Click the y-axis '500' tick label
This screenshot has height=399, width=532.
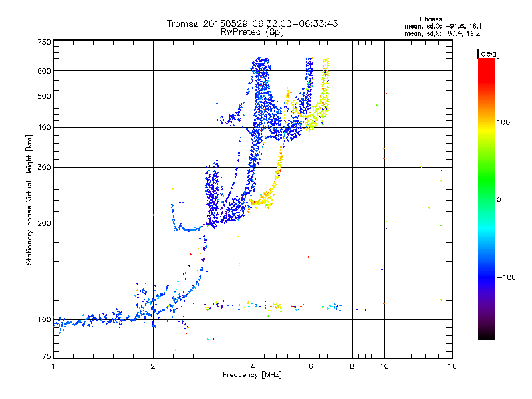[45, 96]
